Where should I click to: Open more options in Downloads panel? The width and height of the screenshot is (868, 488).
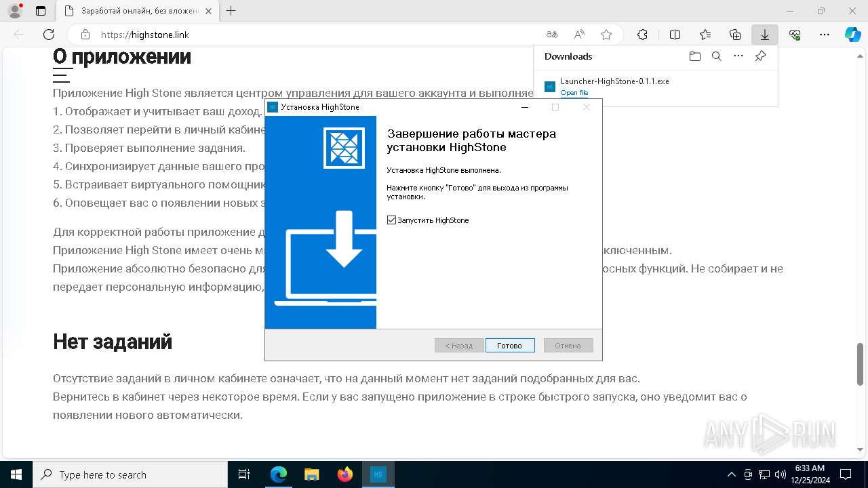point(738,56)
